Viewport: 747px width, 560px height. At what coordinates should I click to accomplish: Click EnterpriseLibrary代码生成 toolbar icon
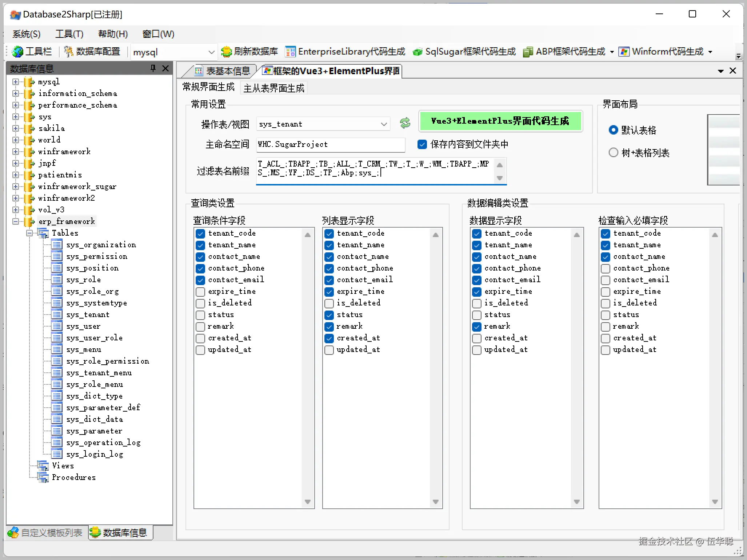(345, 52)
